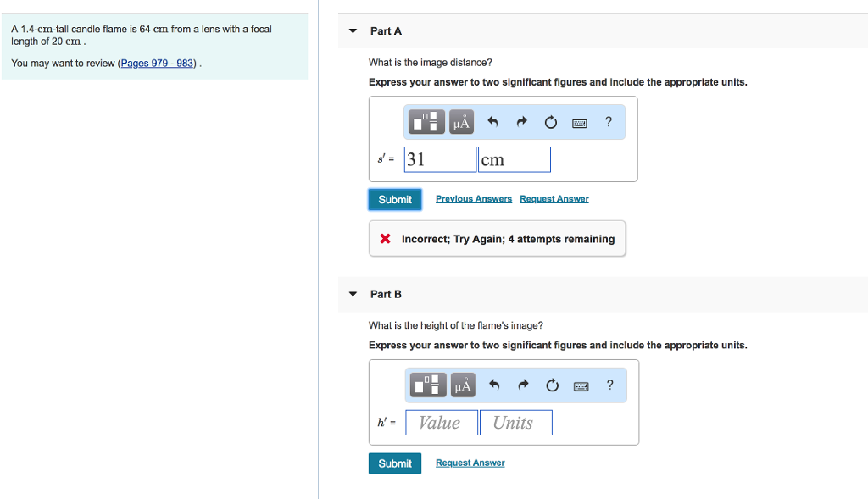Open templates icon in Part A toolbar
The height and width of the screenshot is (499, 868).
coord(426,122)
